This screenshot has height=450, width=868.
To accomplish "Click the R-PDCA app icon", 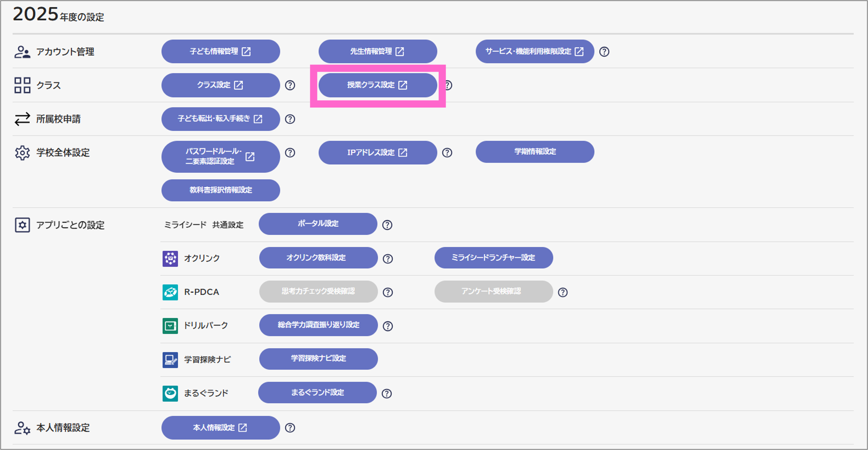I will [x=170, y=292].
